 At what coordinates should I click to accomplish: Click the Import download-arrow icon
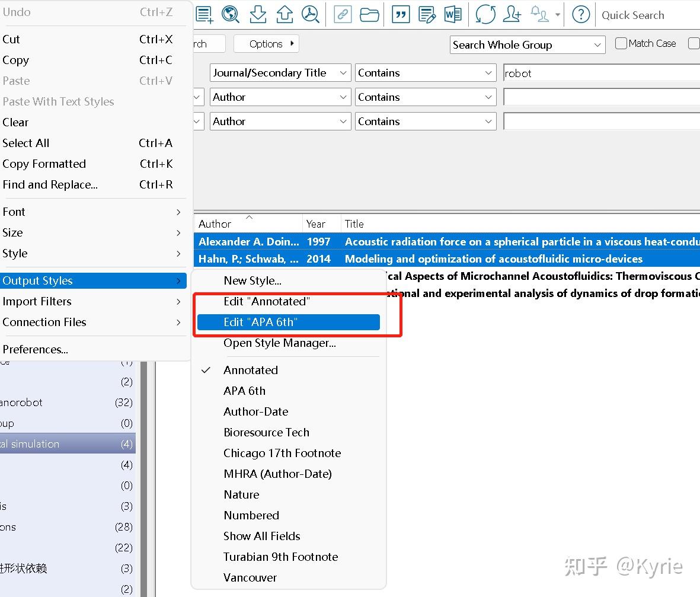258,15
